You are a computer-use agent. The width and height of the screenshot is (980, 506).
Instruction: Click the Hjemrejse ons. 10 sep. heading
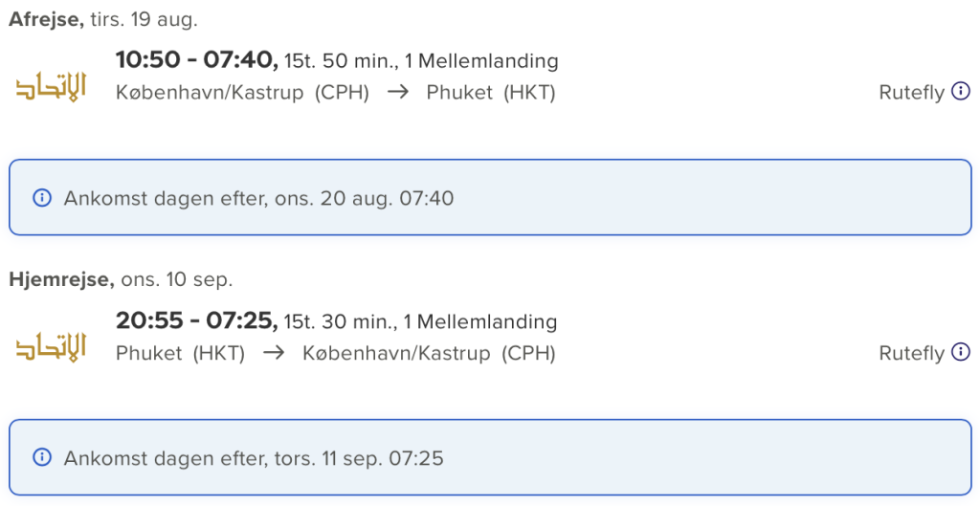(x=121, y=280)
